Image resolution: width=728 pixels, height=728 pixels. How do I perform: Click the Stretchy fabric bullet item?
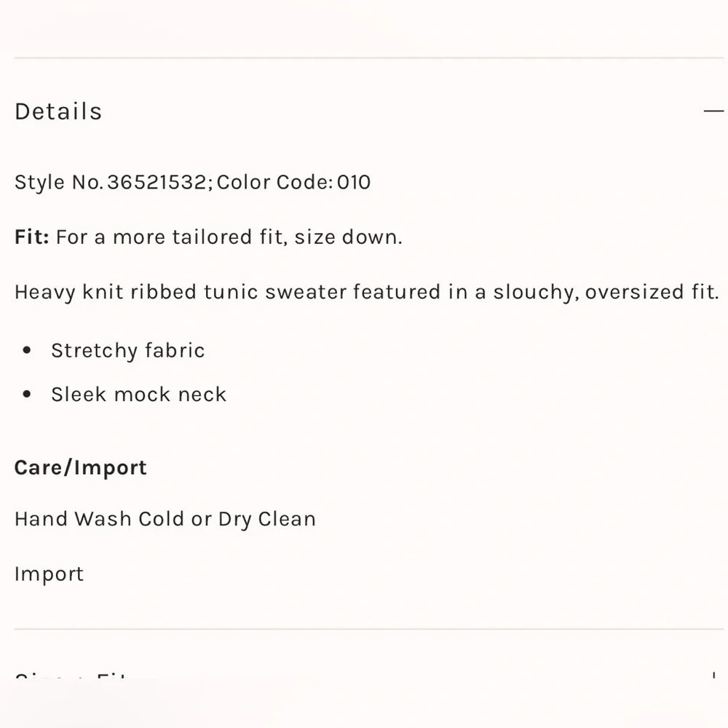pos(127,351)
